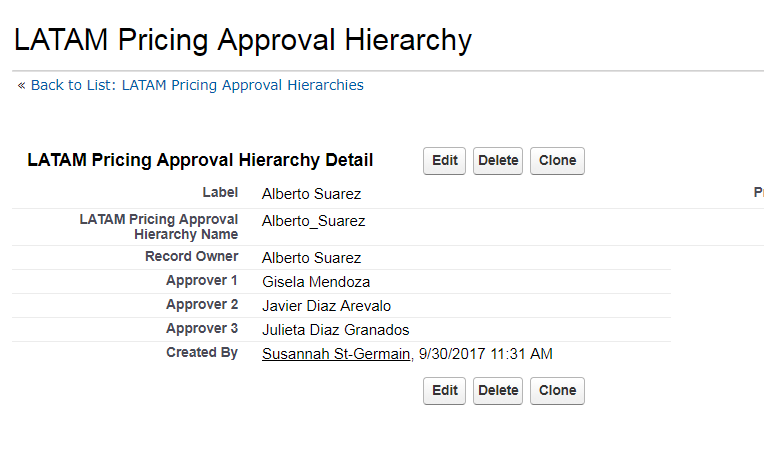Viewport: 764px width, 469px height.
Task: Go back to LATAM Pricing Approval Hierarchies list
Action: tap(197, 86)
